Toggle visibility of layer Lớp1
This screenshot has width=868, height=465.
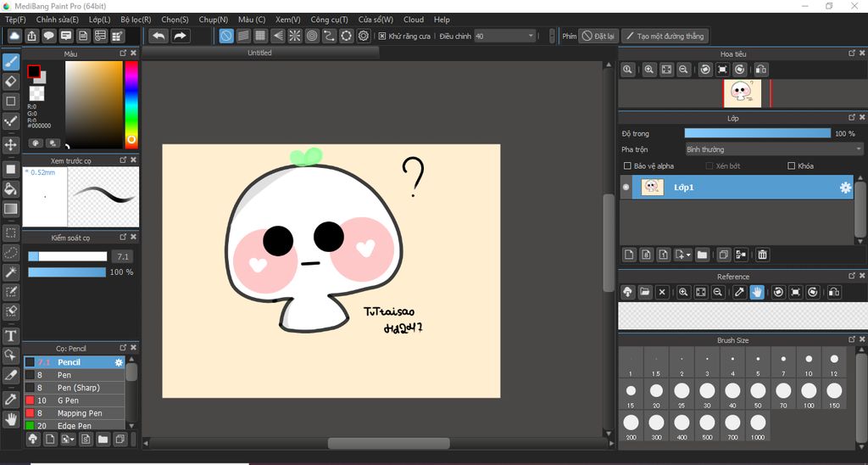tap(626, 188)
